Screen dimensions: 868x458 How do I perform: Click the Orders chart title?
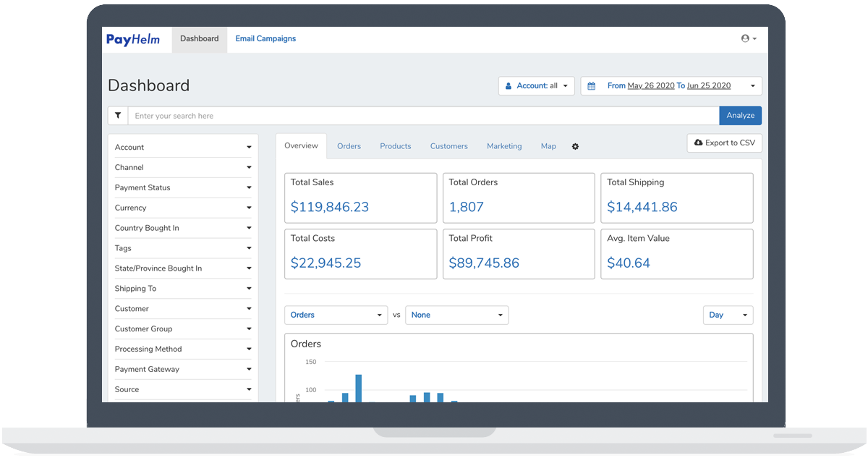point(306,344)
